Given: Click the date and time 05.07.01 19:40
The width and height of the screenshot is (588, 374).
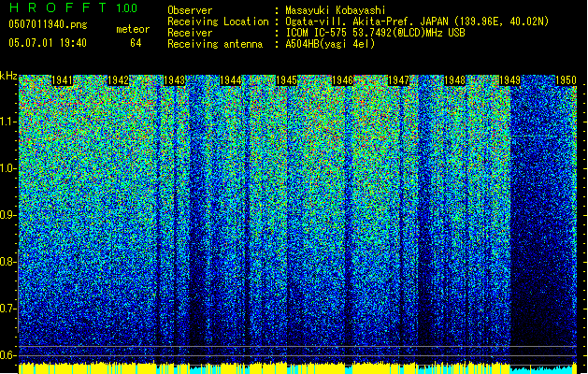Looking at the screenshot, I should click(48, 43).
